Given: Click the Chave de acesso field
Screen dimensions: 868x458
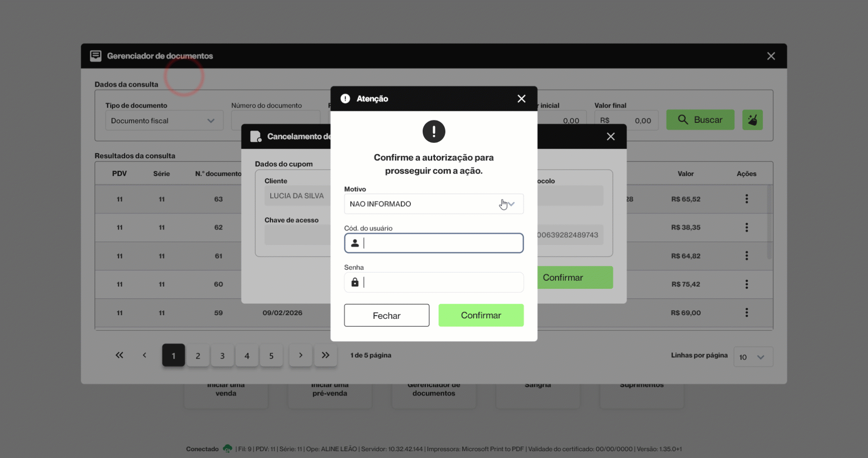Looking at the screenshot, I should click(297, 235).
